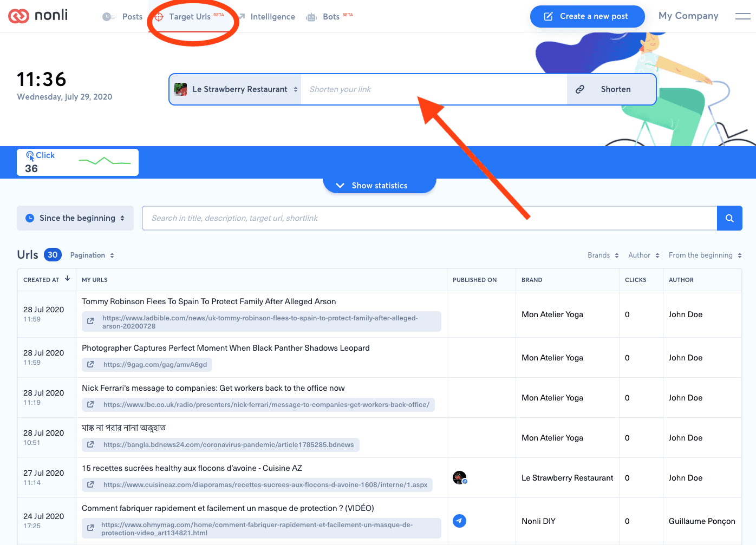Focus the URL search field
Image resolution: width=756 pixels, height=545 pixels.
point(429,218)
